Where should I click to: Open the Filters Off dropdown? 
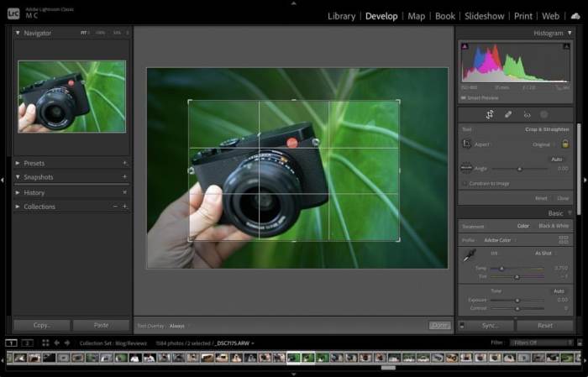click(x=542, y=343)
